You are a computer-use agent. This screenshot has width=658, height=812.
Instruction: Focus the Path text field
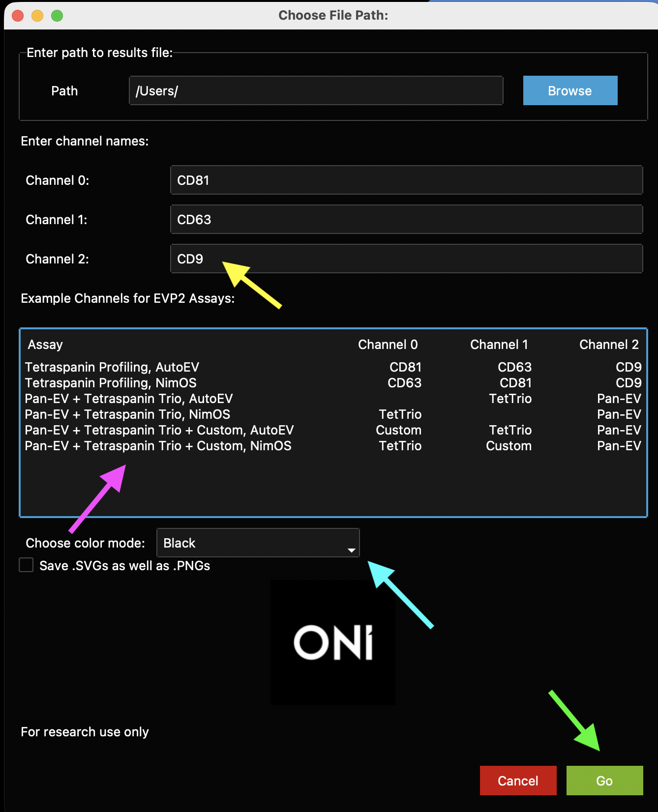pos(316,90)
